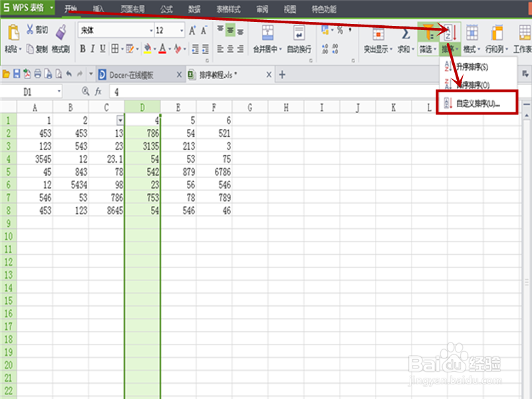Toggle center horizontal alignment
This screenshot has height=399, width=532.
point(230,49)
